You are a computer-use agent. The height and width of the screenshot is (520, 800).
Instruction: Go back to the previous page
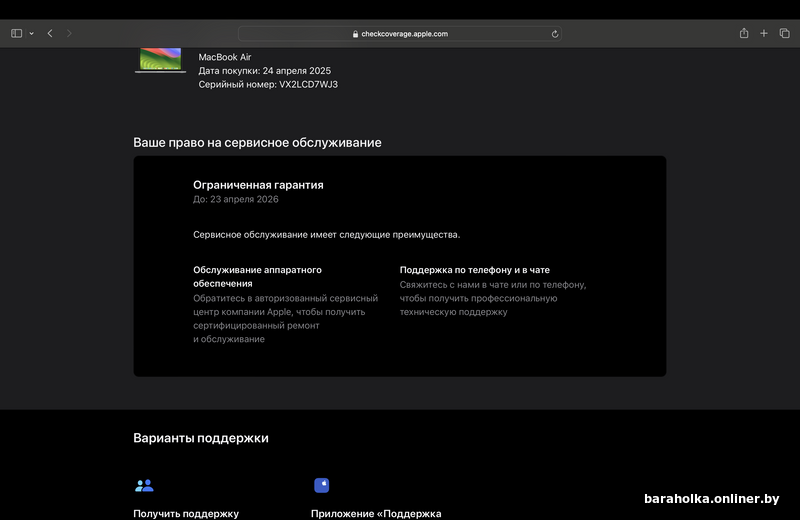50,33
